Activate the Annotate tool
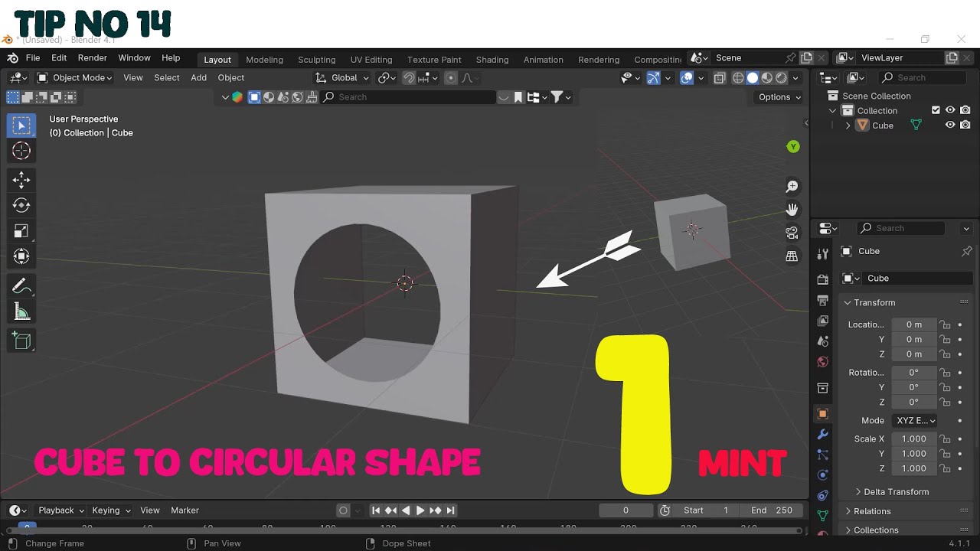Viewport: 980px width, 551px height. click(x=21, y=286)
